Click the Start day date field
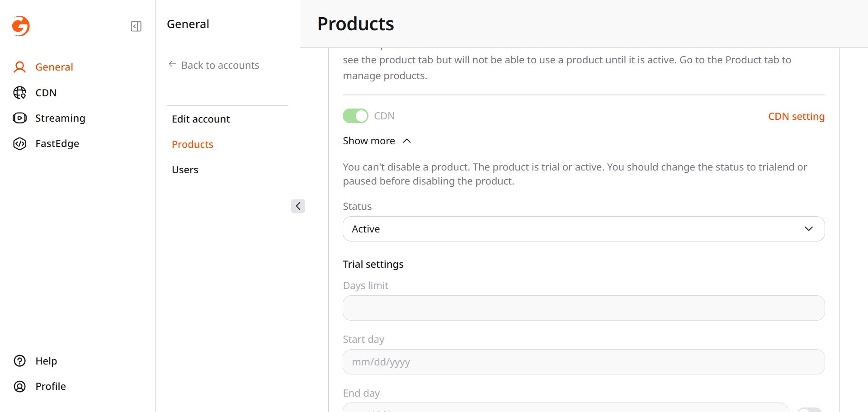 click(x=584, y=362)
